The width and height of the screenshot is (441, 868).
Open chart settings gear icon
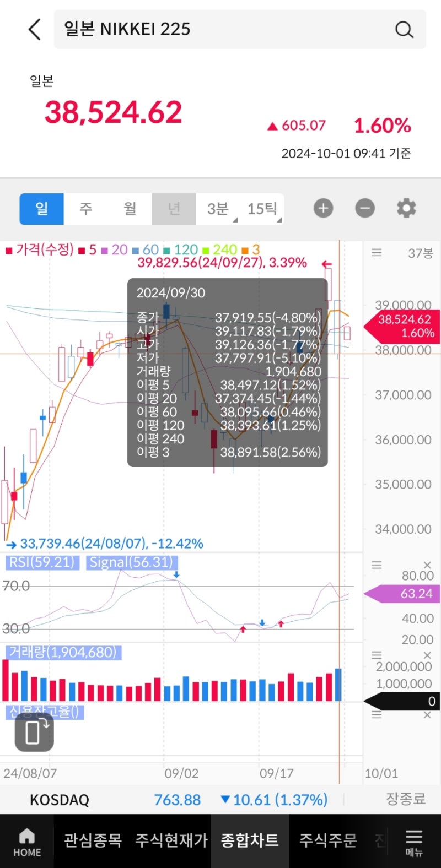[406, 208]
